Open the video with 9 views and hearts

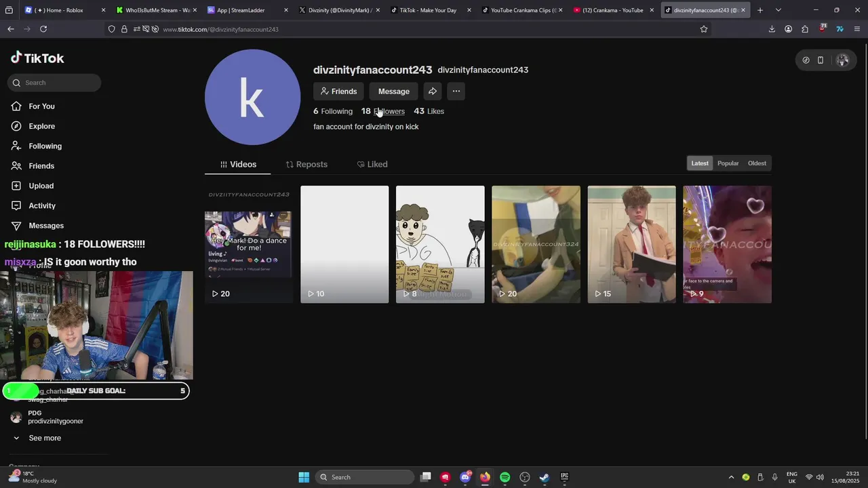[x=727, y=245]
